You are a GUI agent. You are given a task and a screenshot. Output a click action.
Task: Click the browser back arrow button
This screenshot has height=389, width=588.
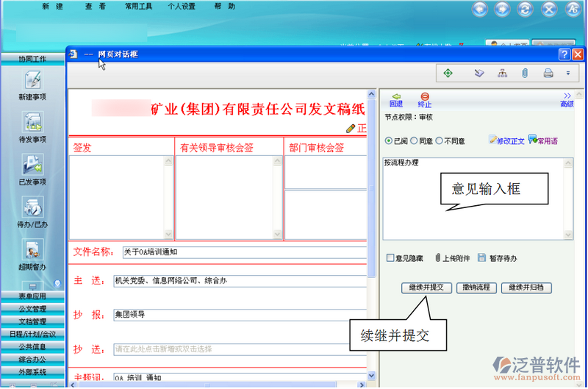coord(480,10)
